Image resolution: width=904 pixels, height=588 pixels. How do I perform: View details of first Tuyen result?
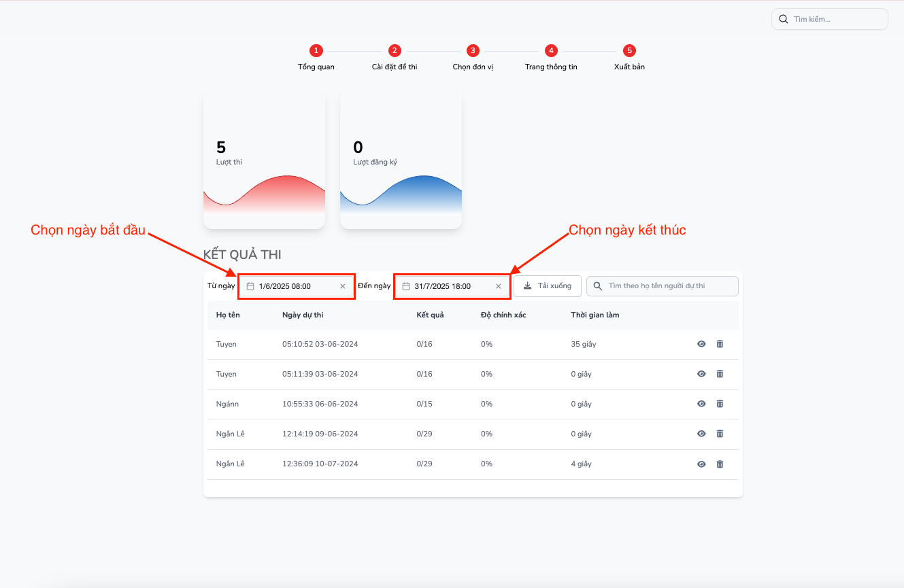(701, 344)
